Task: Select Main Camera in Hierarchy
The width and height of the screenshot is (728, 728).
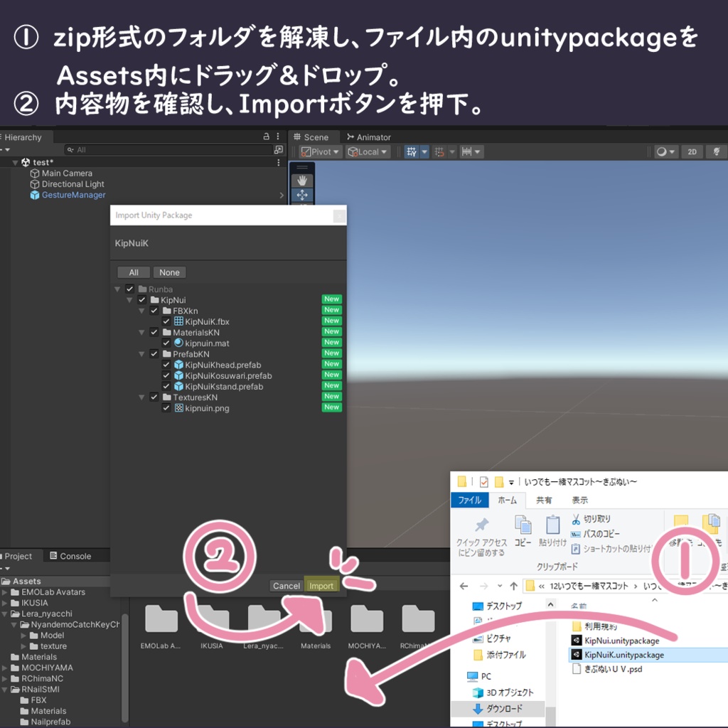Action: tap(67, 173)
